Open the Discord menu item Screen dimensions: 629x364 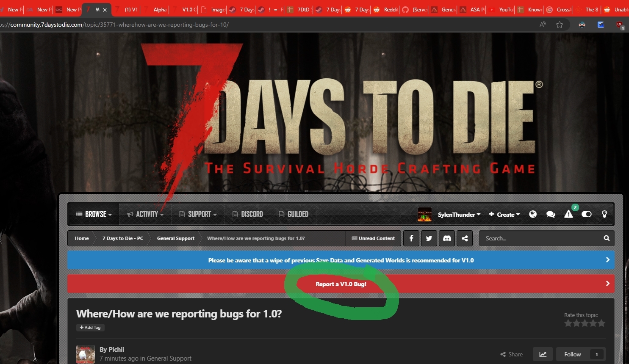click(248, 214)
